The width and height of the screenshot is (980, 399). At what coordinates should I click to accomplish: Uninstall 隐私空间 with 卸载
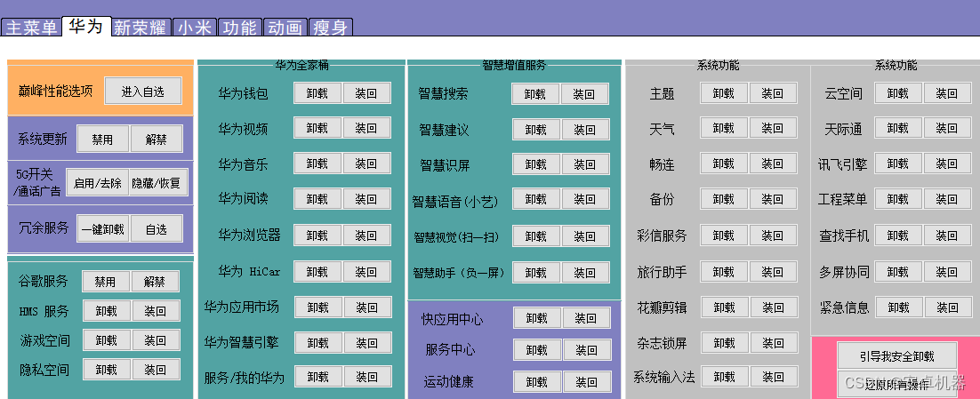point(107,370)
